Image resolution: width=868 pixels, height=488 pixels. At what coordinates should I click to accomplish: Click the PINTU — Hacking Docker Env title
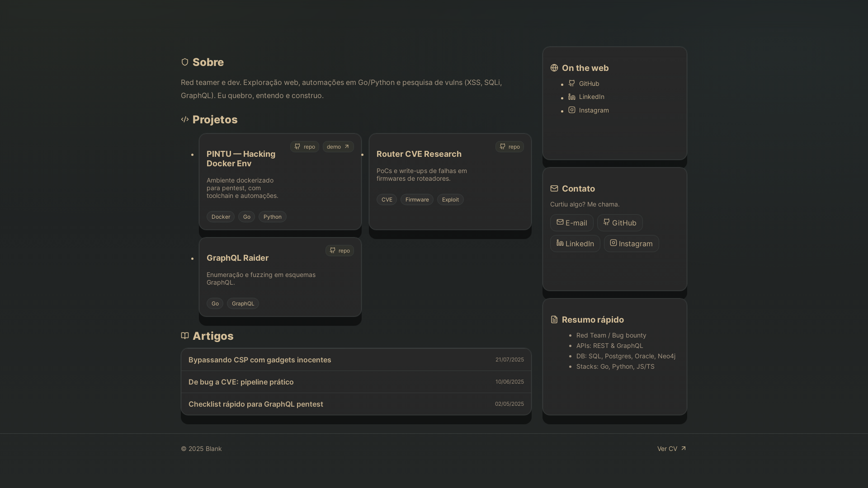pyautogui.click(x=241, y=159)
